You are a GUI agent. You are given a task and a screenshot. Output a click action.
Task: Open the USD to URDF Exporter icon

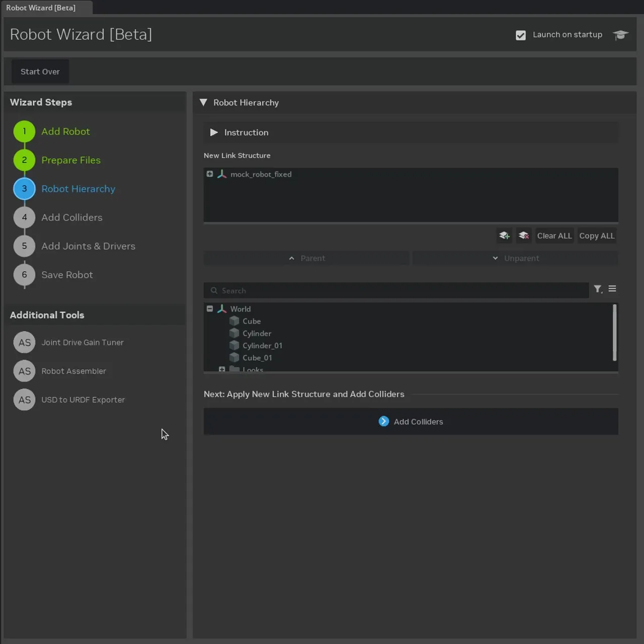[x=24, y=400]
